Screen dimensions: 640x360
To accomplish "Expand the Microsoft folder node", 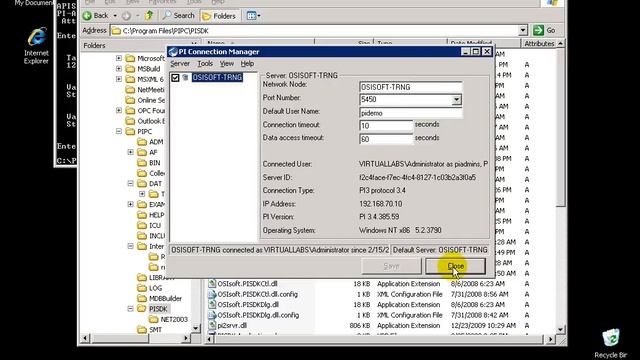I will (119, 58).
